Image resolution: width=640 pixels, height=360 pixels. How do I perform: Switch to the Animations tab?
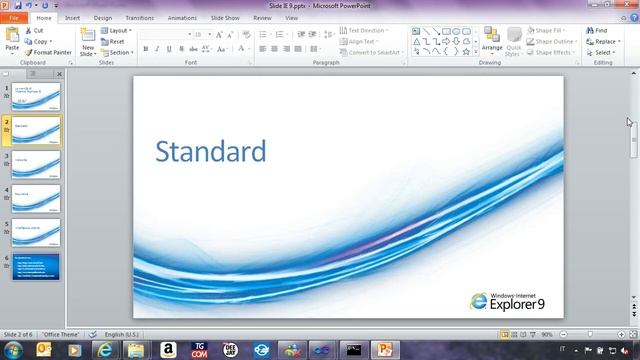coord(182,18)
